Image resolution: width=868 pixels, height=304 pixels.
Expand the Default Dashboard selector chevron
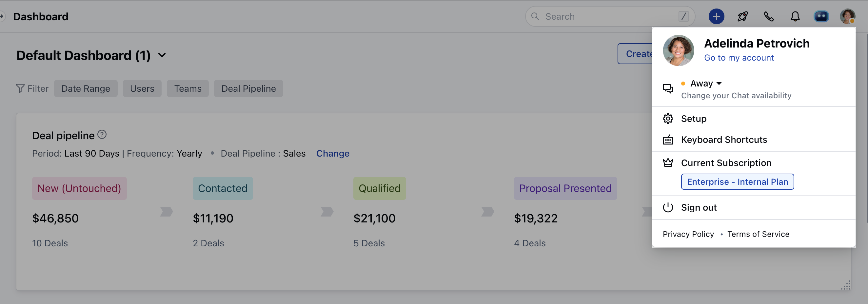pyautogui.click(x=162, y=55)
